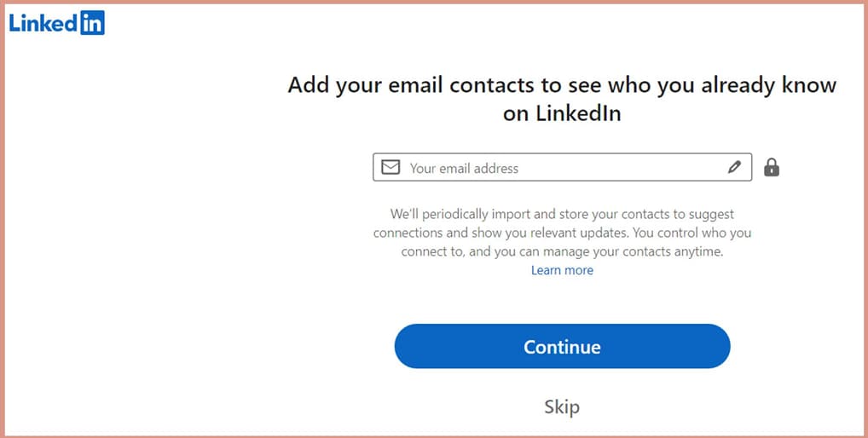868x438 pixels.
Task: Click the padlock security icon
Action: 771,167
